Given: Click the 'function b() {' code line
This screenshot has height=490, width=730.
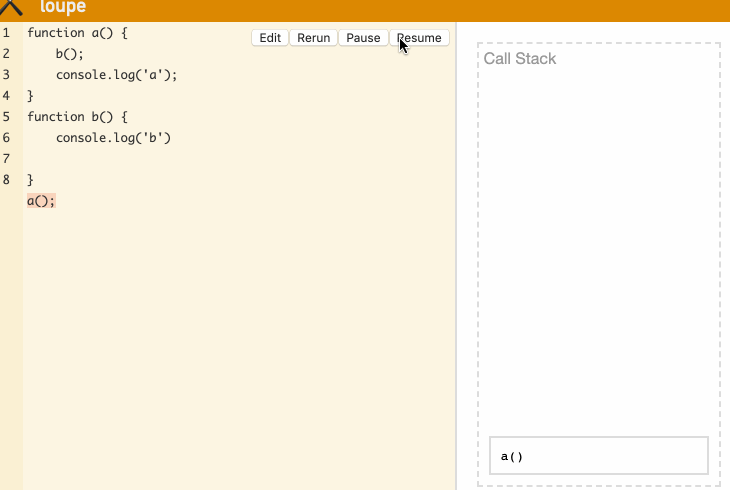Looking at the screenshot, I should click(x=77, y=117).
